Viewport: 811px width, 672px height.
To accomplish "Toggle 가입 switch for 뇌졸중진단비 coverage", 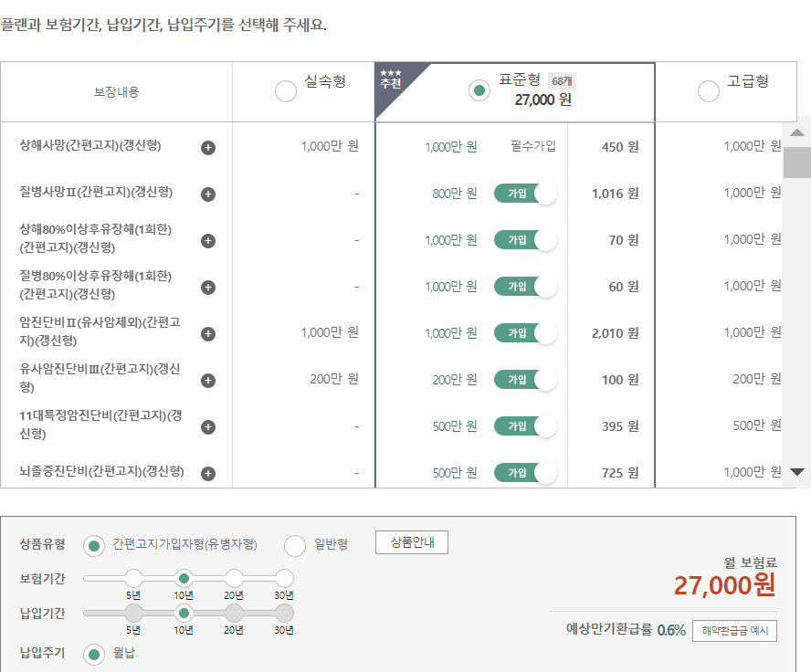I will (525, 472).
